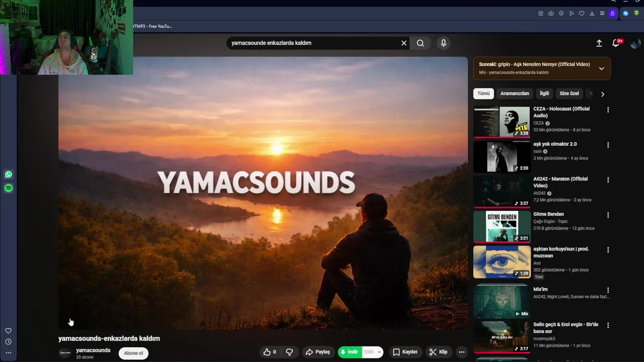Open more actions menu beside Klip

coord(461,352)
